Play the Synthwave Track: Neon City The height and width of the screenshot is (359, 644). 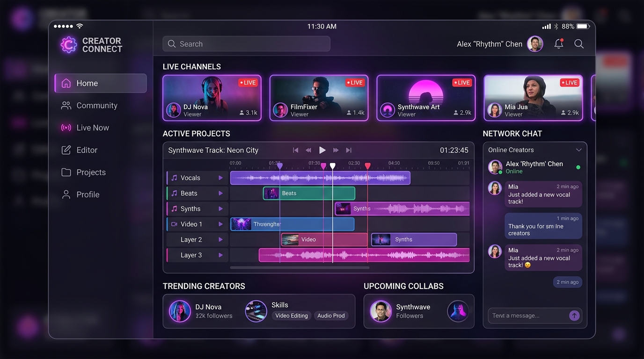tap(322, 150)
